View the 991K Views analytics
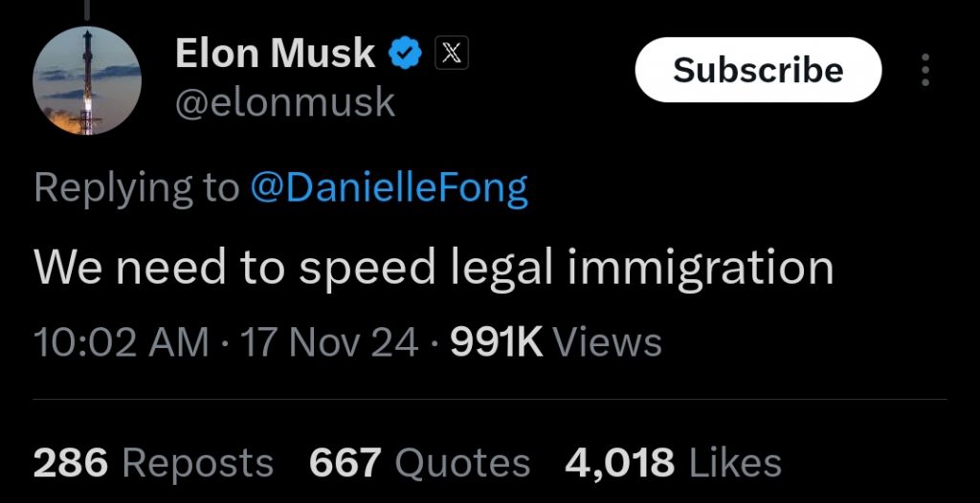Viewport: 980px width, 503px height. [555, 342]
